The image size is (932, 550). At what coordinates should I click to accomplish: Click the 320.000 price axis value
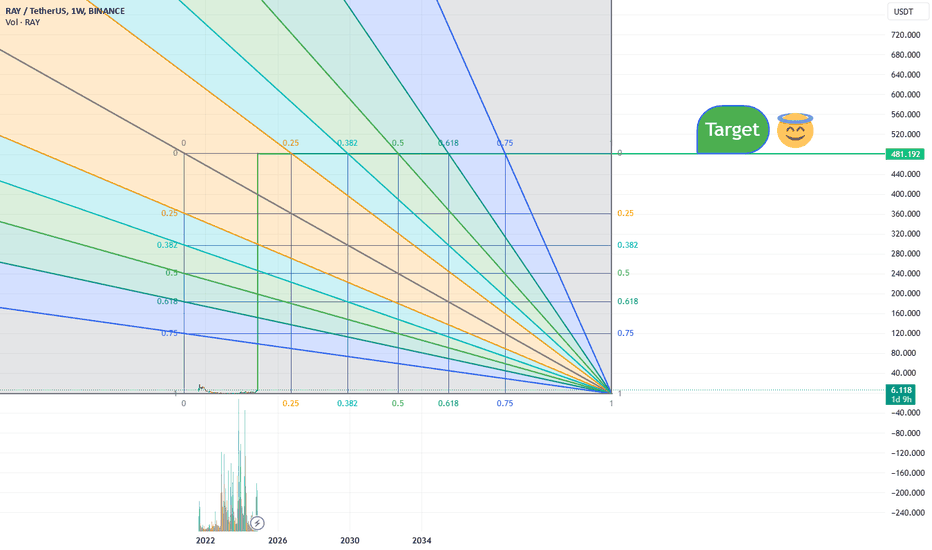pos(905,234)
